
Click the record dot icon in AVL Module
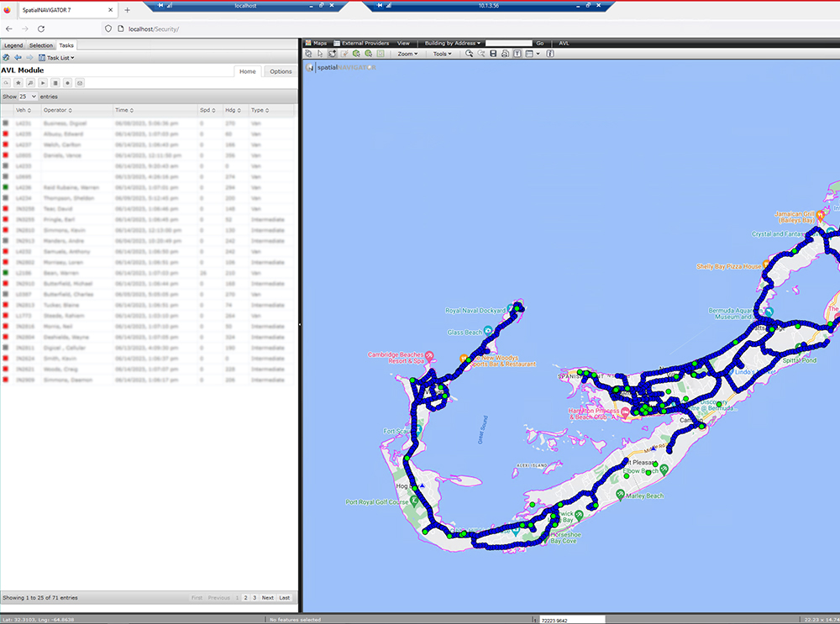click(67, 83)
